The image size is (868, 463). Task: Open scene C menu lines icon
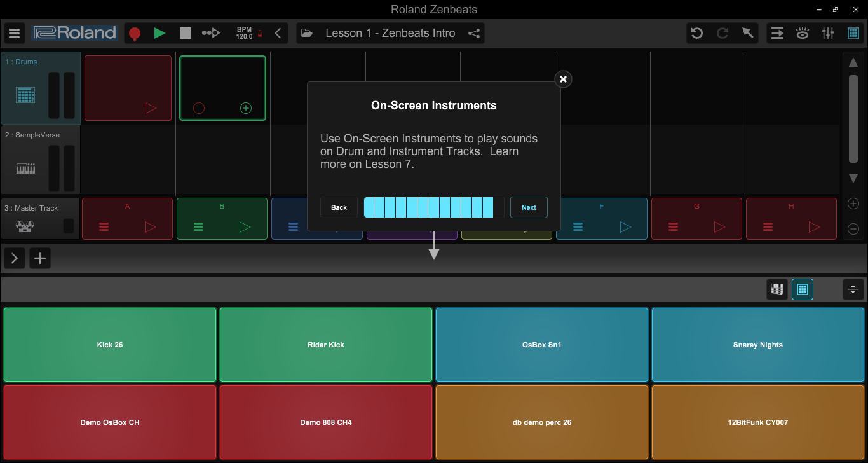pyautogui.click(x=294, y=226)
